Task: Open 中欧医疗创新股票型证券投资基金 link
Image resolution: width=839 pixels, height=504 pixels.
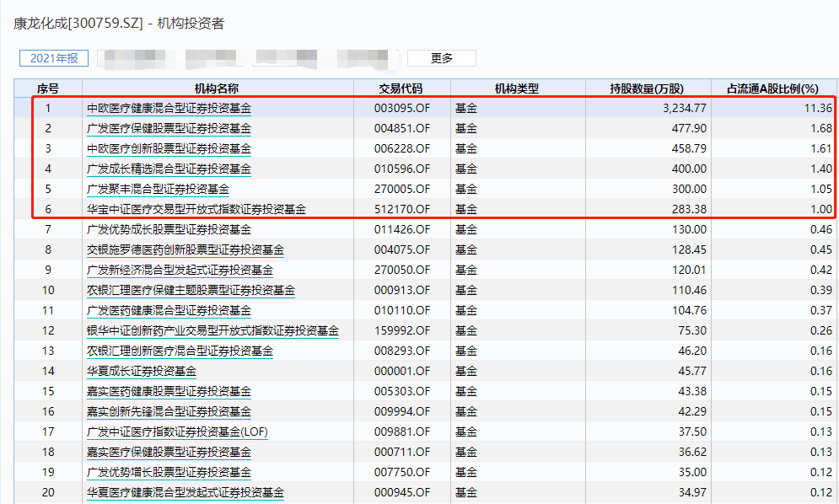Action: pos(169,148)
